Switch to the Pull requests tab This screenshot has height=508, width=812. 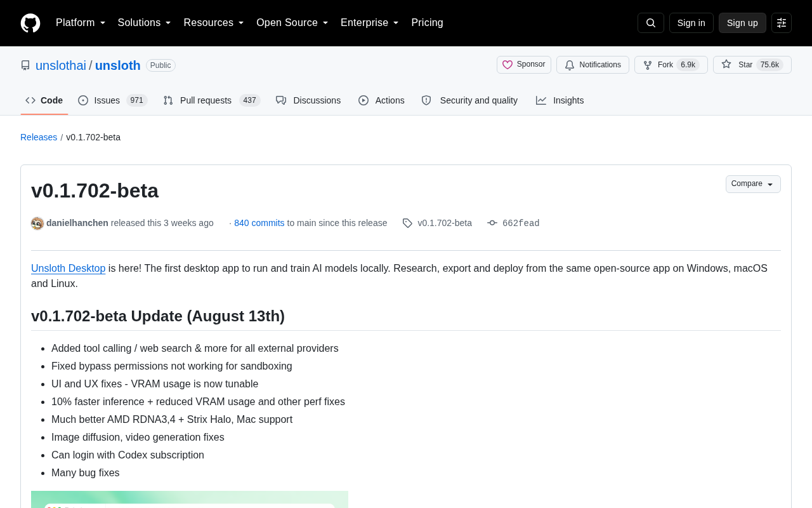point(212,100)
